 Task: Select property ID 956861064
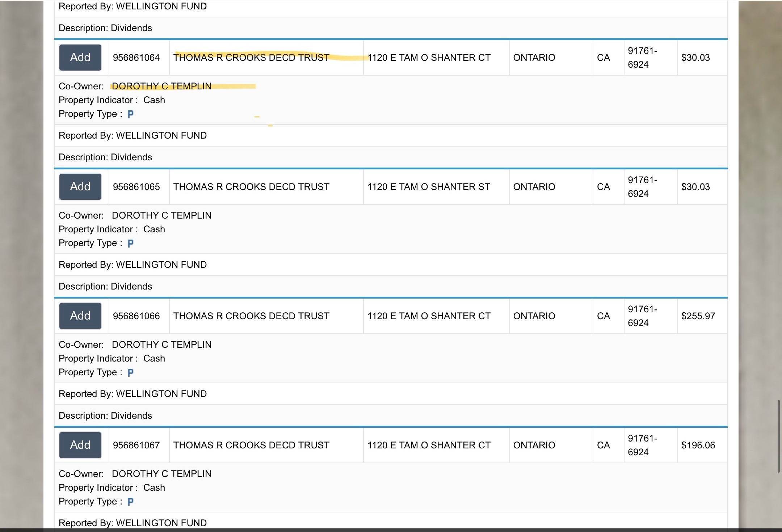136,58
